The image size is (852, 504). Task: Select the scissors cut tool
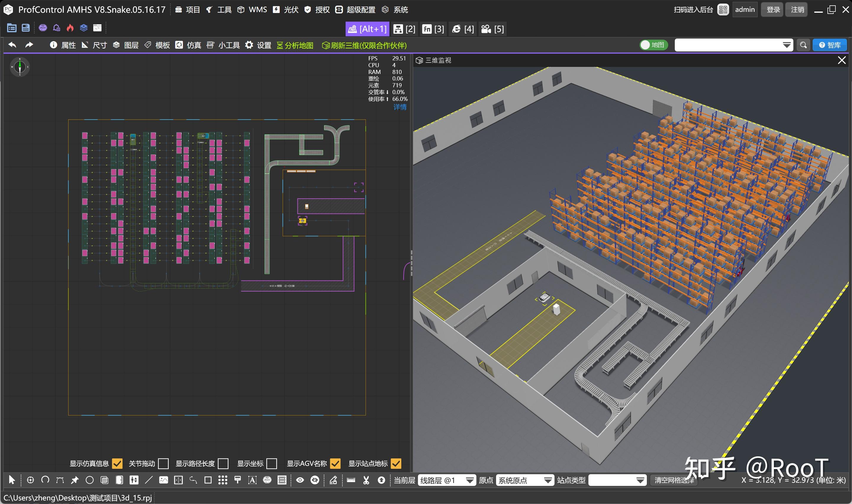[x=366, y=480]
